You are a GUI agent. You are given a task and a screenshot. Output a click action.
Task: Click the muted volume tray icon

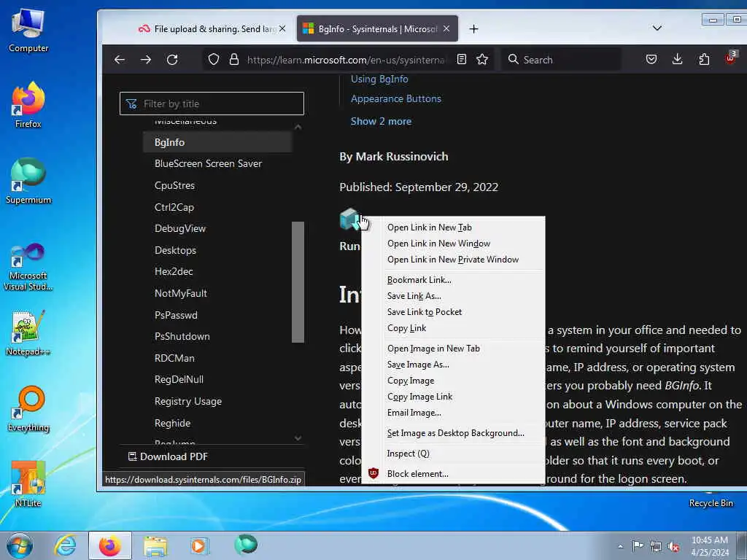[674, 546]
